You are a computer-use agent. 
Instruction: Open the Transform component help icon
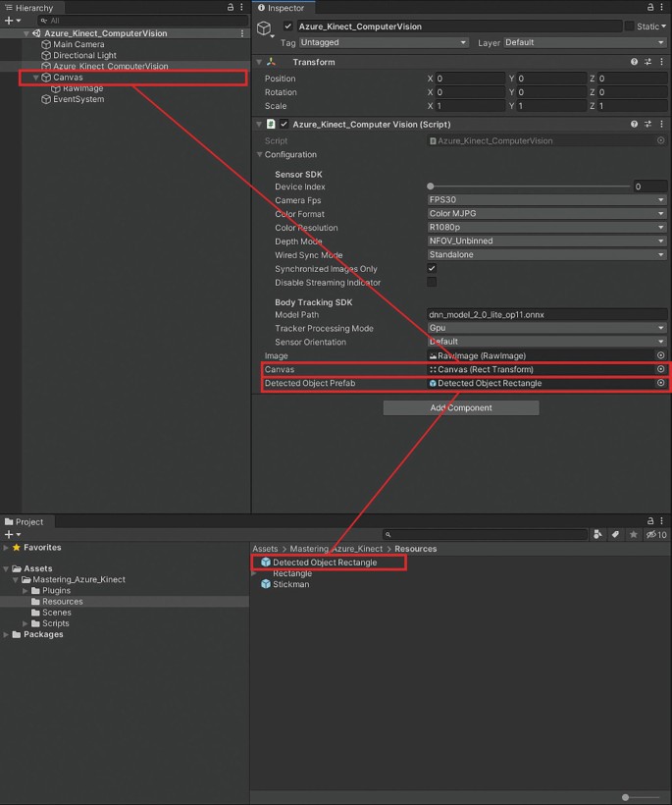[635, 62]
